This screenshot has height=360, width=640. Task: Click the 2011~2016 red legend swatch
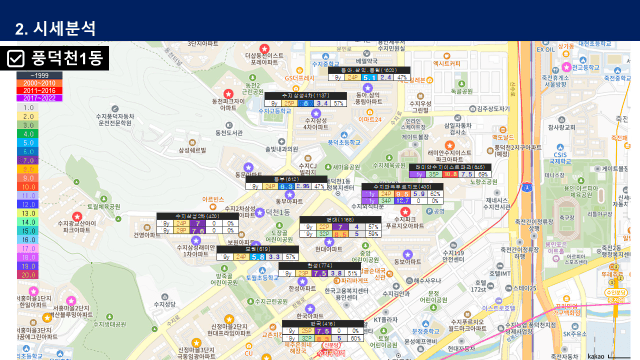pos(39,91)
